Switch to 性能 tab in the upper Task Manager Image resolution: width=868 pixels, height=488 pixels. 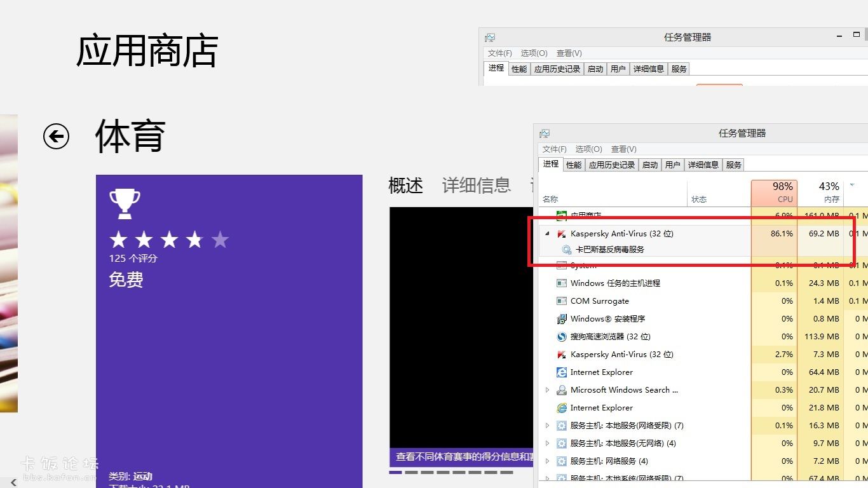point(519,69)
